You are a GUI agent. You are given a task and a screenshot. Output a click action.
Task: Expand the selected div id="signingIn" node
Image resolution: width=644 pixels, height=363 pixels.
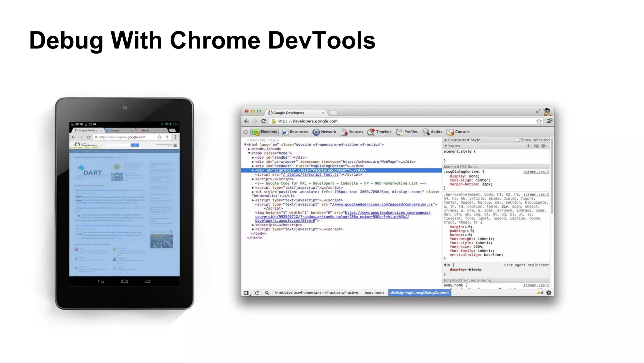[253, 170]
